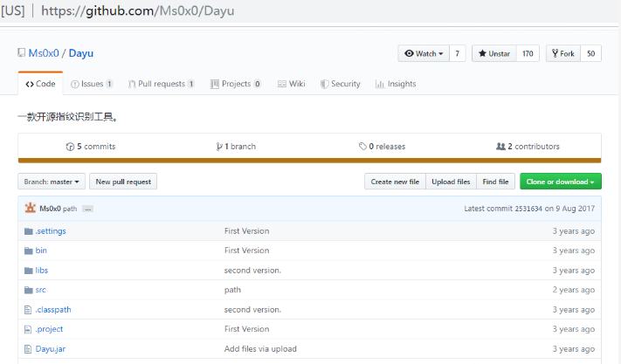
Task: Click 'Add files via upload' commit message
Action: [260, 349]
